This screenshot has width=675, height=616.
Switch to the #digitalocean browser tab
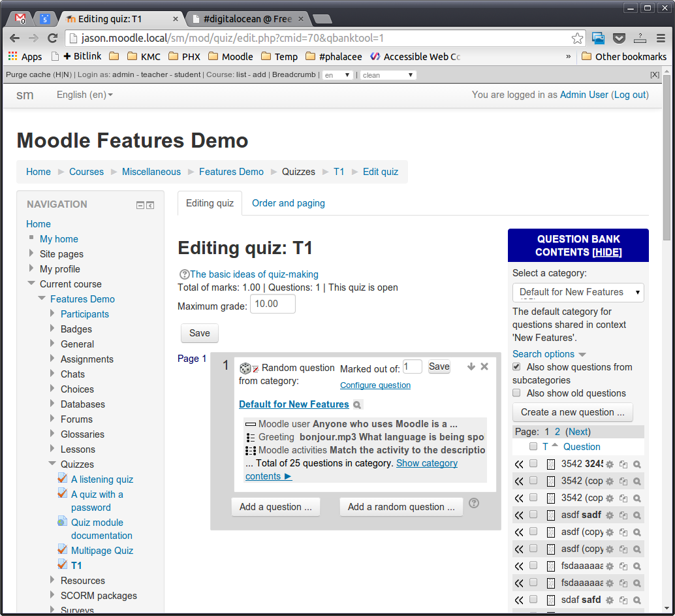point(247,19)
